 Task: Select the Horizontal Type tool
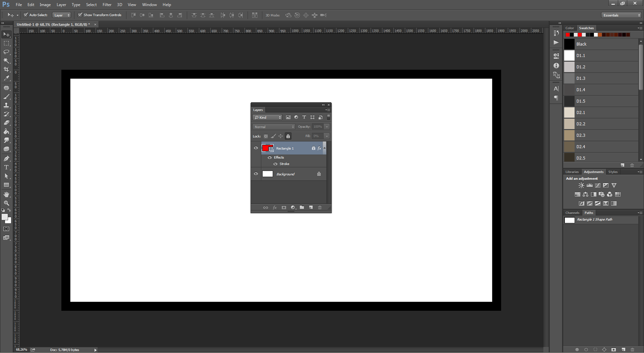(x=6, y=167)
